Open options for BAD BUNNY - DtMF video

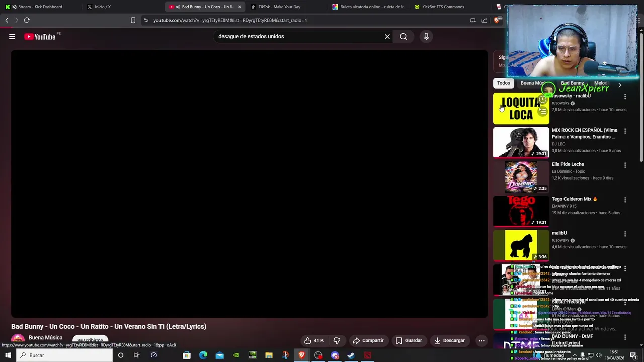click(625, 337)
